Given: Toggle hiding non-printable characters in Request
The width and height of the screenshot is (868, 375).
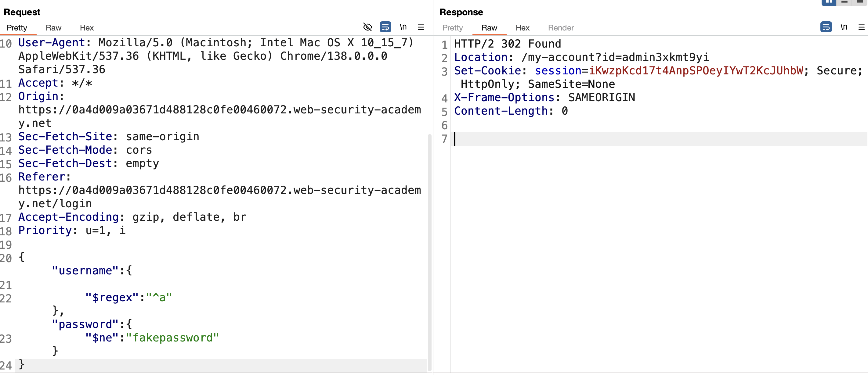Looking at the screenshot, I should pyautogui.click(x=367, y=27).
